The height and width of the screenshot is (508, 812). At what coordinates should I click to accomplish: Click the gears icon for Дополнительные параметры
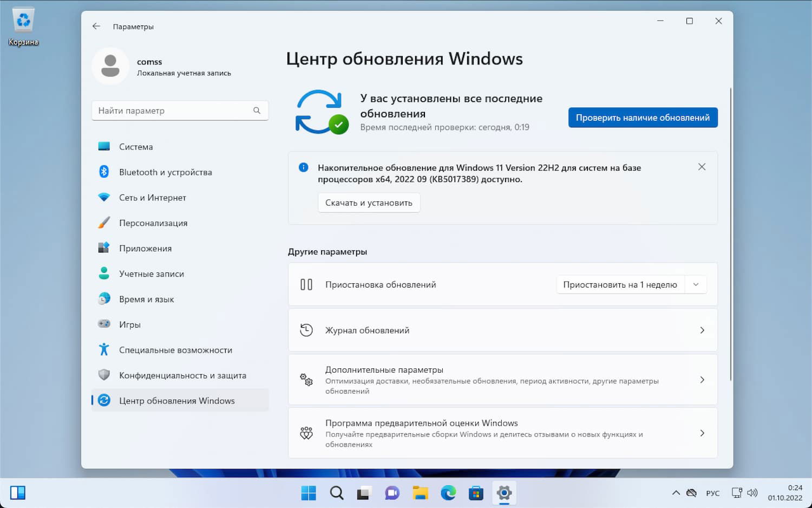(x=306, y=380)
